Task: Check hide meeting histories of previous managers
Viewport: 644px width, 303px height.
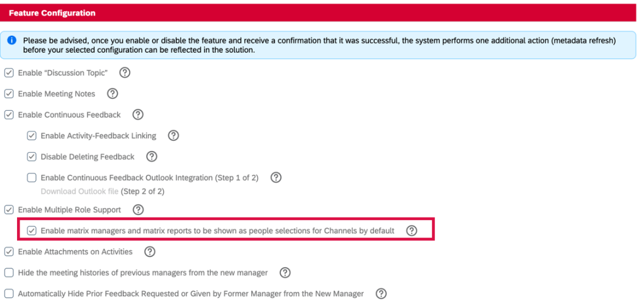Action: click(x=9, y=273)
